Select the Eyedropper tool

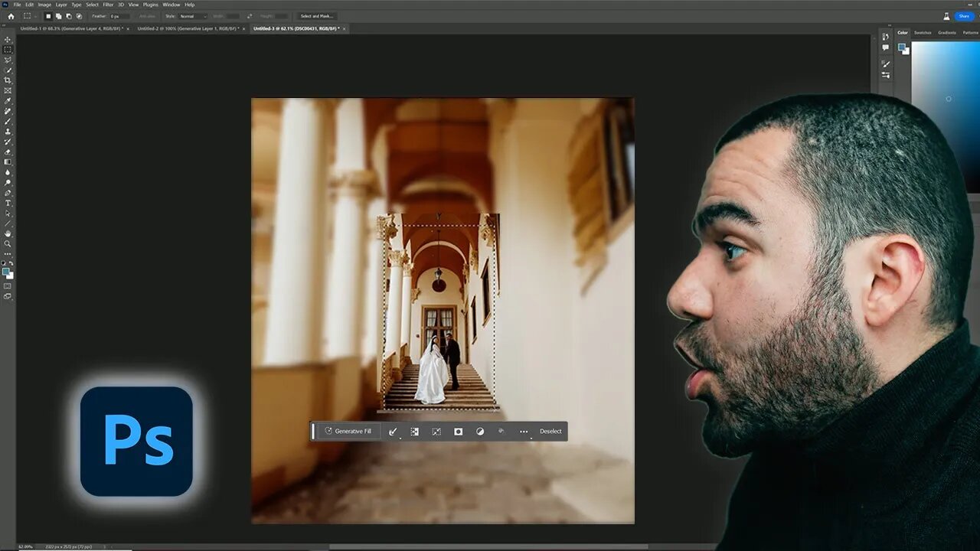tap(8, 100)
